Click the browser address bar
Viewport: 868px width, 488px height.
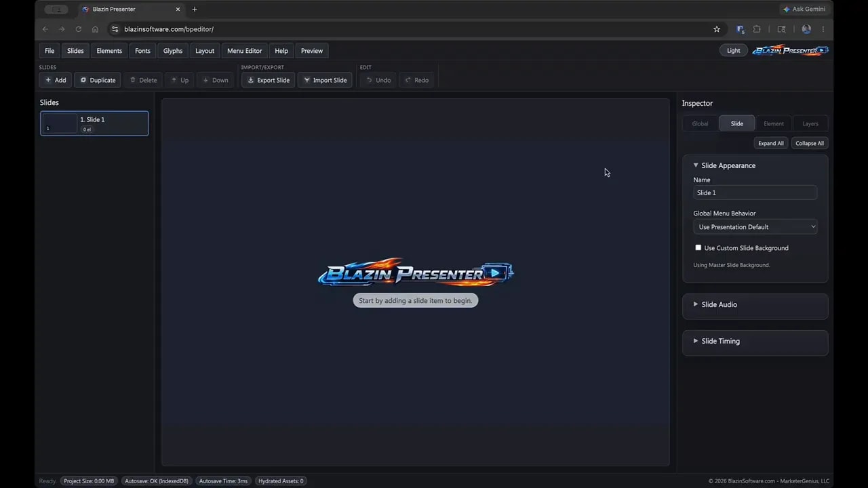coord(417,29)
